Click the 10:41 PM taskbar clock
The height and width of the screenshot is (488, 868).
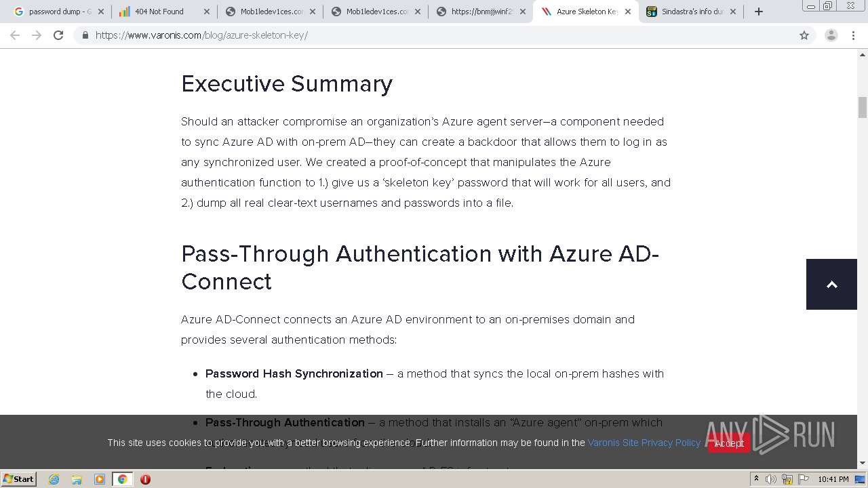(x=833, y=479)
